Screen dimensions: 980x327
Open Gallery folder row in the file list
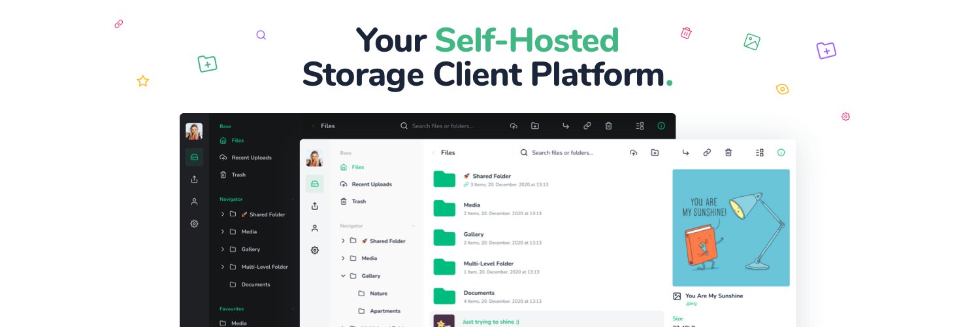[547, 238]
